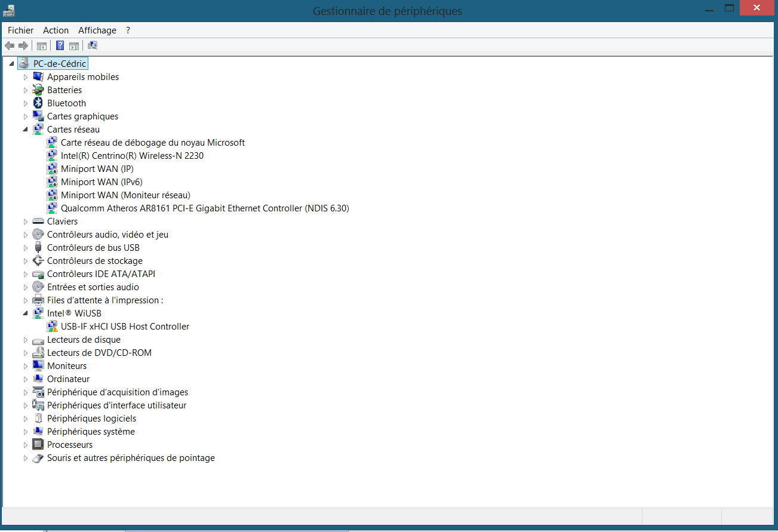Click the Moniteurs screen icon

pyautogui.click(x=38, y=365)
